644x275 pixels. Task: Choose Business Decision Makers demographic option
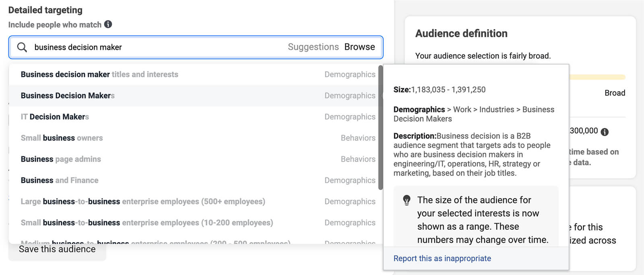(x=68, y=96)
